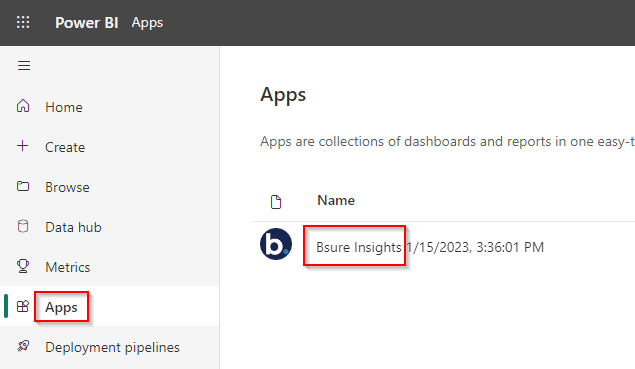Image resolution: width=635 pixels, height=369 pixels.
Task: Open the app launcher waffle icon
Action: pos(23,22)
